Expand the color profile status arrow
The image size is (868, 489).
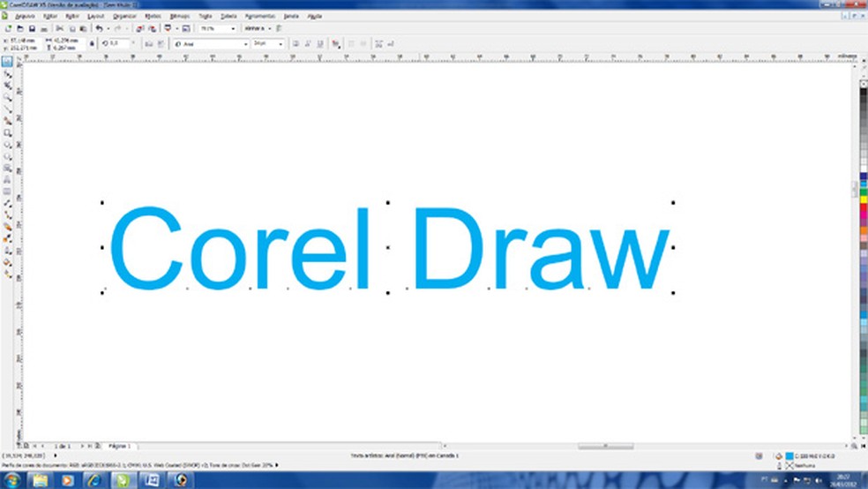pos(277,465)
